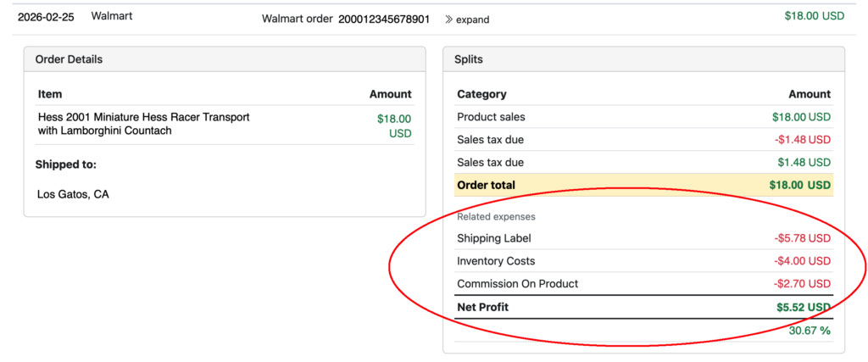Click the Hess 2001 Miniature Racer item name
This screenshot has height=362, width=868.
[144, 124]
